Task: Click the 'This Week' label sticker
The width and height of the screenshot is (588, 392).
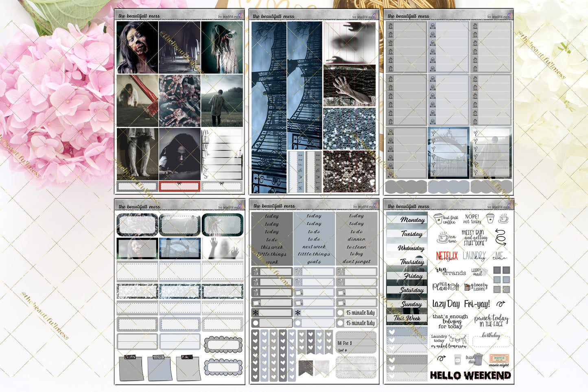Action: coord(407,318)
